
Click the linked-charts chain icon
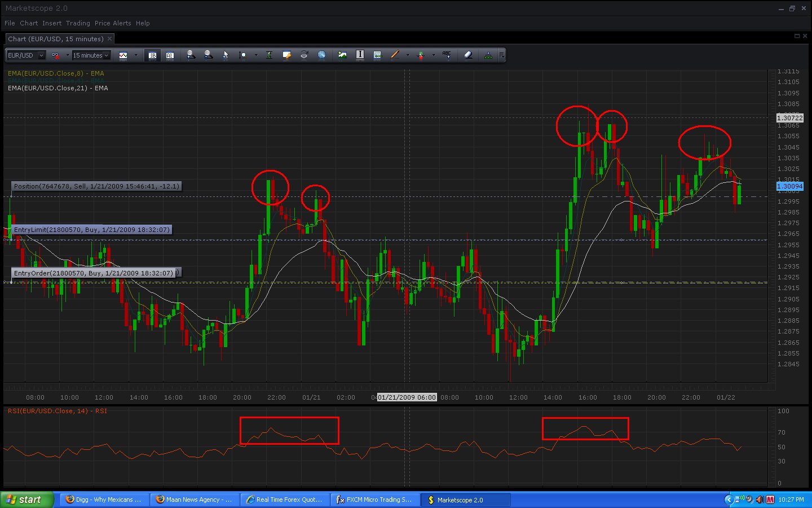pyautogui.click(x=55, y=55)
